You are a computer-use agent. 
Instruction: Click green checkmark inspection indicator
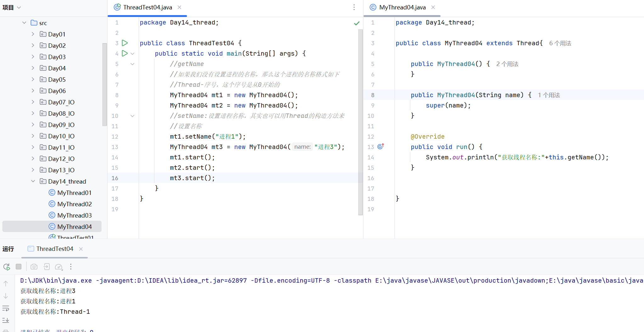pyautogui.click(x=357, y=23)
